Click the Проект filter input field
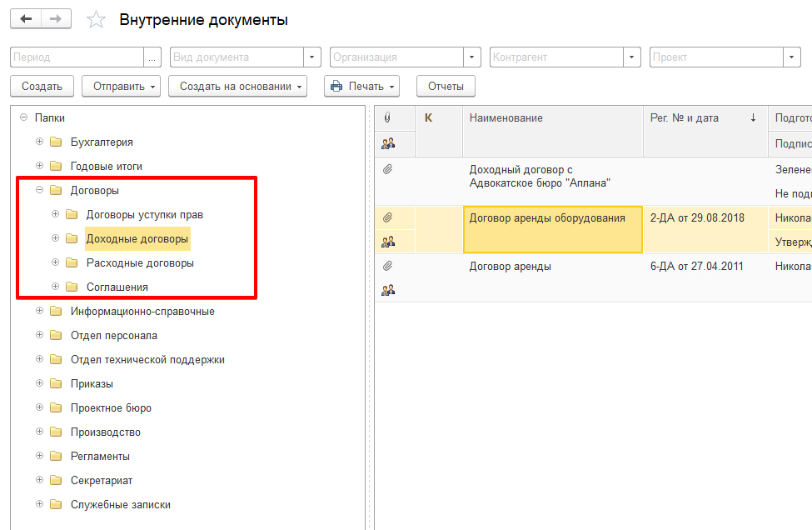812x530 pixels. 716,57
